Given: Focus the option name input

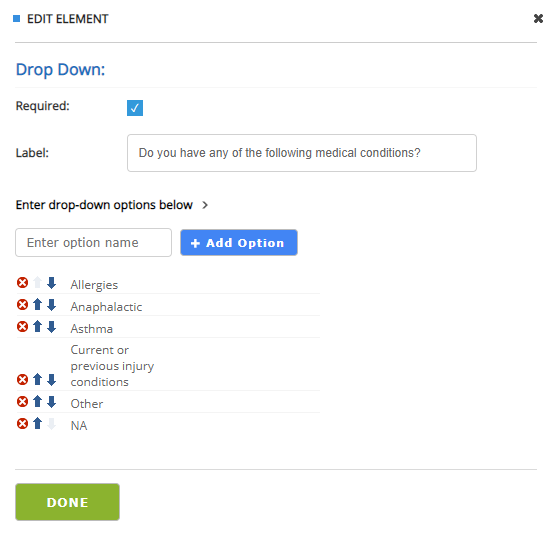Looking at the screenshot, I should (x=93, y=242).
